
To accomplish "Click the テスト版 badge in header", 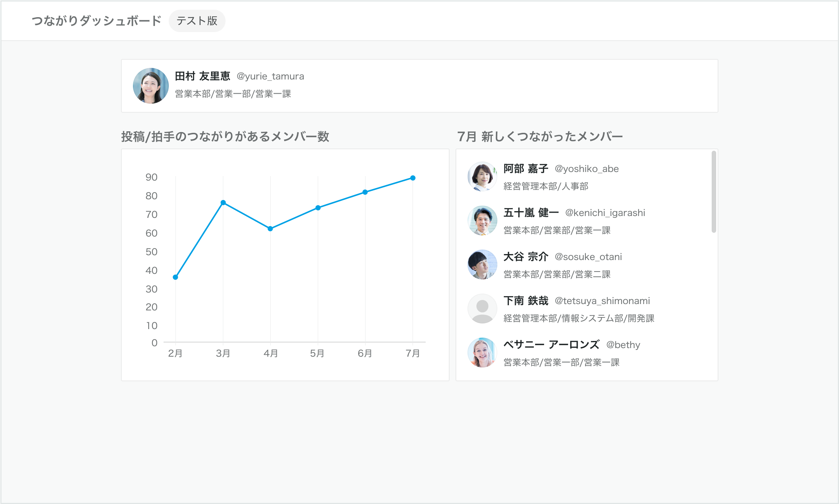I will tap(197, 21).
